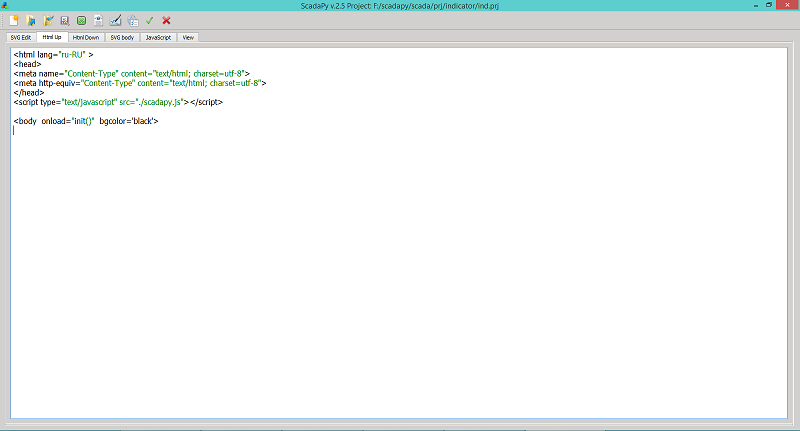Close the ScadaPy window
Viewport: 800px width, 431px height.
787,5
